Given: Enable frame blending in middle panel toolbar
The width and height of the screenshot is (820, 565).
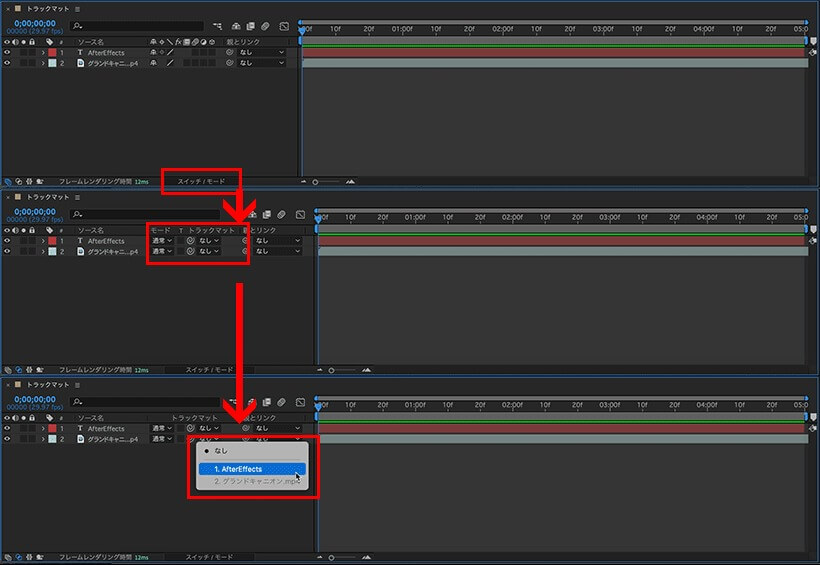Looking at the screenshot, I should 267,214.
